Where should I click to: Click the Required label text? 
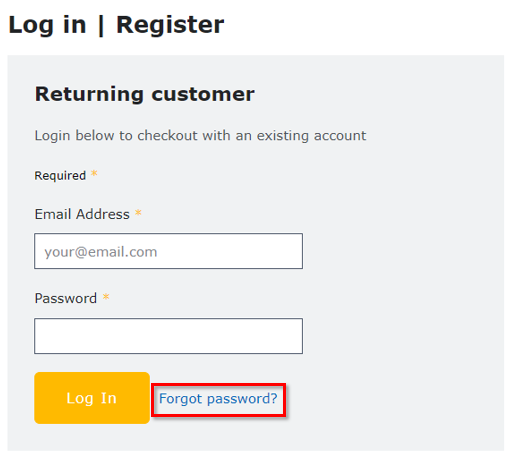pos(60,176)
